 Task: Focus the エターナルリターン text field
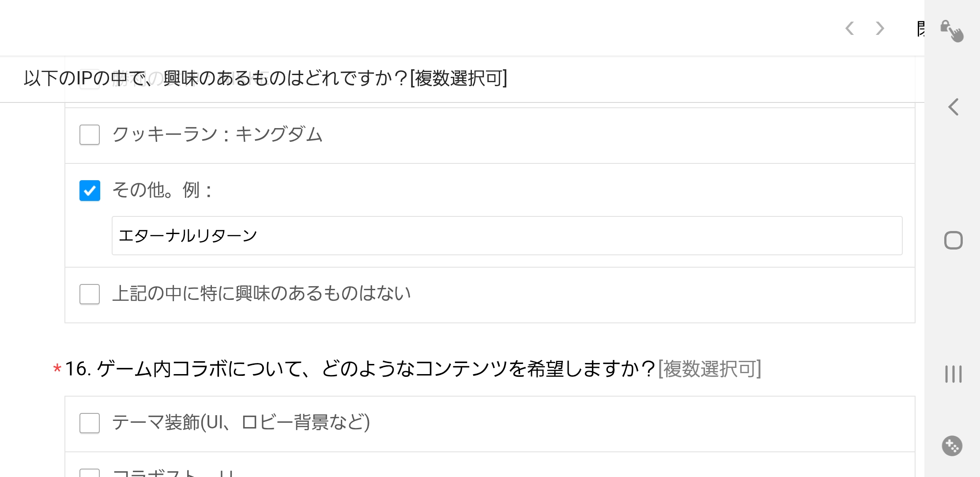[x=507, y=236]
